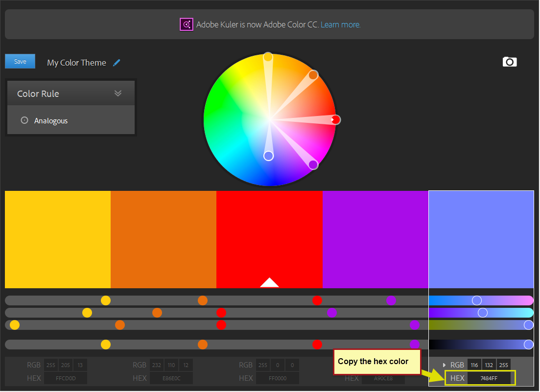Viewport: 540px width, 392px height.
Task: Click the HEX field showing FFCD0D
Action: tap(65, 378)
